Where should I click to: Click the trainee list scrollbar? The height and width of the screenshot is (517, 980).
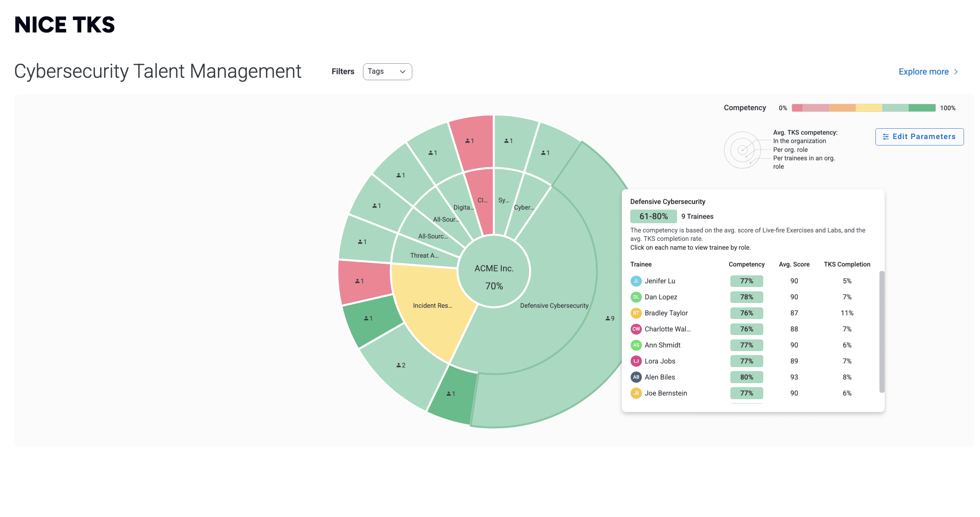[881, 332]
